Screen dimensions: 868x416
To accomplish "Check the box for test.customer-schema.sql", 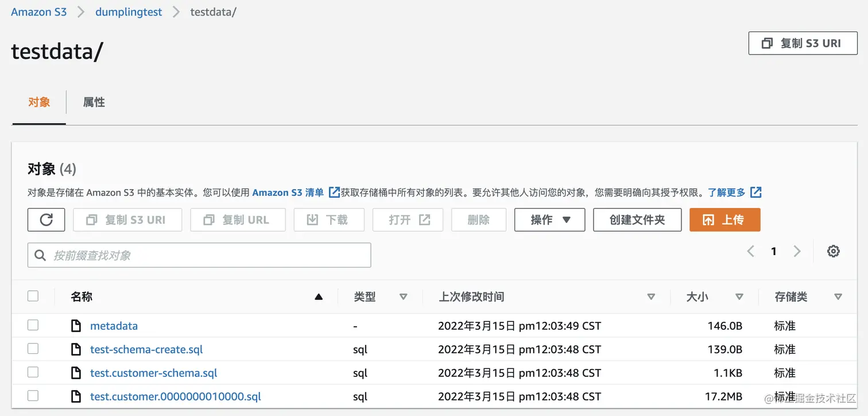I will tap(33, 372).
